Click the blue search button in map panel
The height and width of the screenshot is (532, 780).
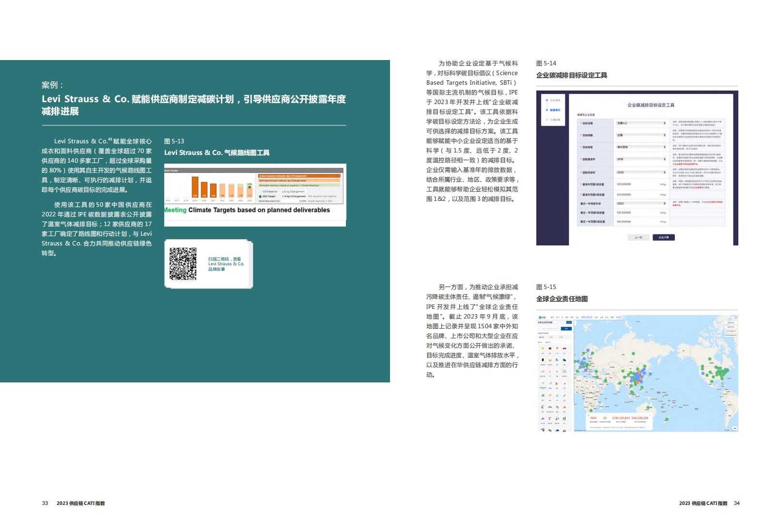click(x=566, y=329)
